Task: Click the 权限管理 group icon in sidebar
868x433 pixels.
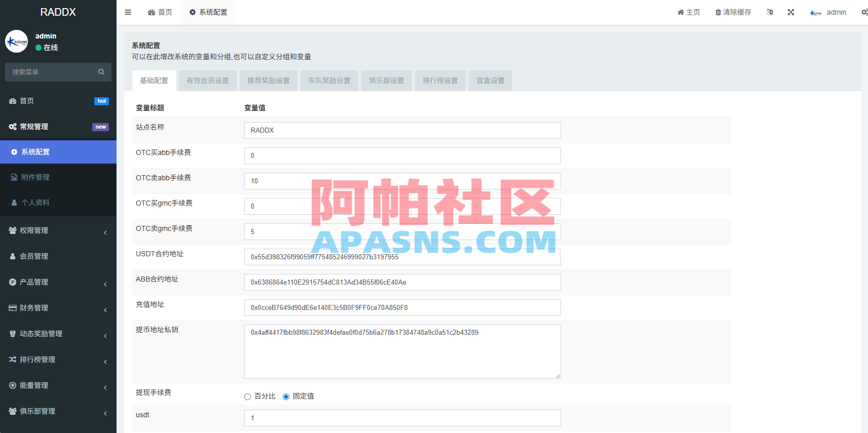Action: (13, 230)
